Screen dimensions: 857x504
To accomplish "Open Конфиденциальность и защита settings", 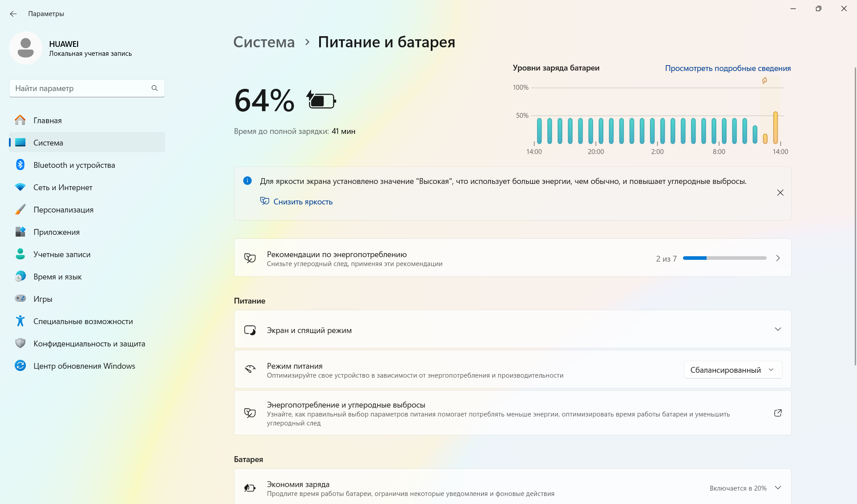I will tap(87, 343).
